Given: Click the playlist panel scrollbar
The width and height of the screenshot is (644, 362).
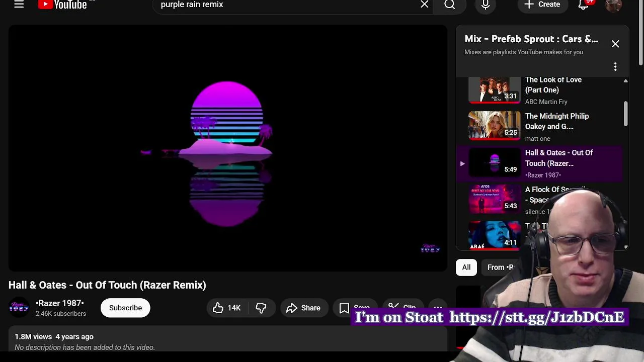Looking at the screenshot, I should click(625, 114).
